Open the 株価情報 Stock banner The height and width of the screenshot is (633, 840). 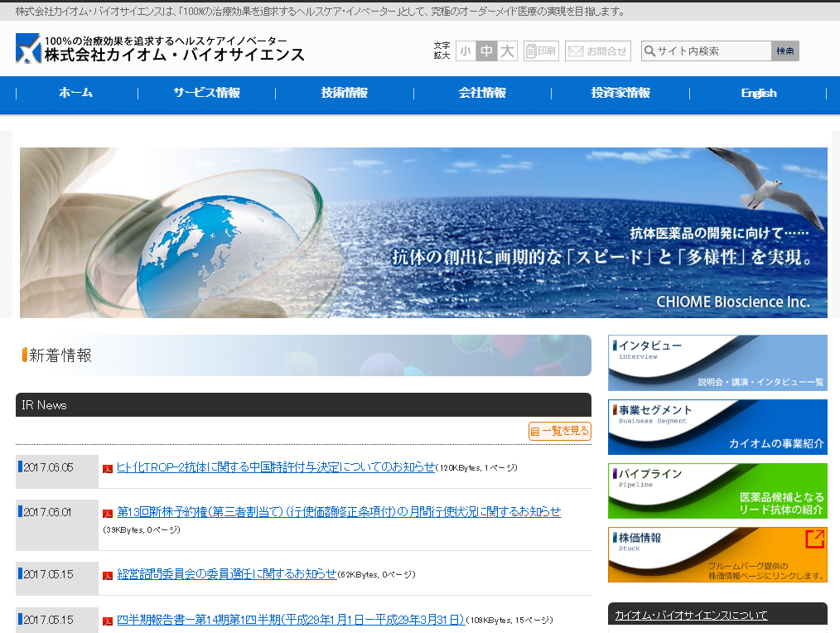(717, 555)
